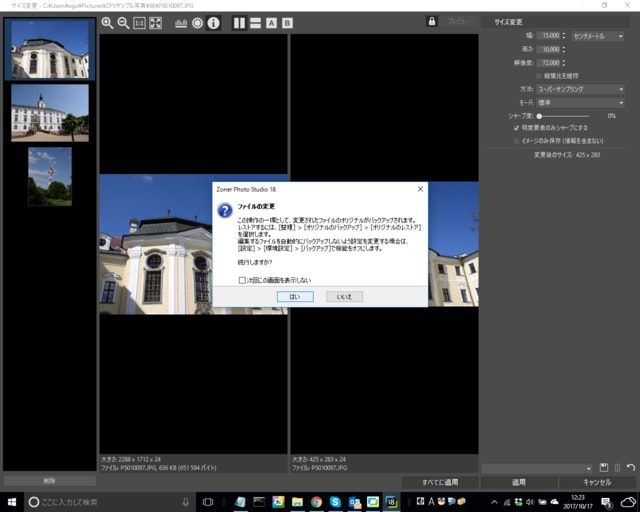Switch to horizontal split view
The width and height of the screenshot is (640, 512).
click(x=255, y=23)
